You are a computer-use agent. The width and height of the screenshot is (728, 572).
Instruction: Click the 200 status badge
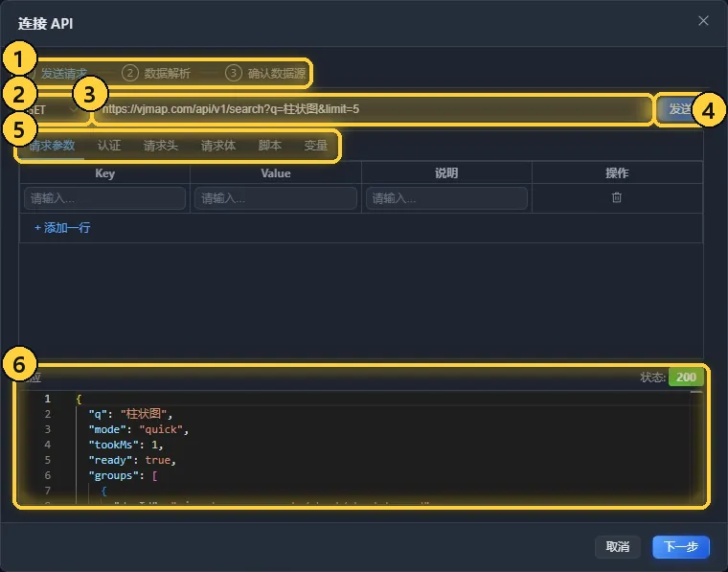click(686, 377)
